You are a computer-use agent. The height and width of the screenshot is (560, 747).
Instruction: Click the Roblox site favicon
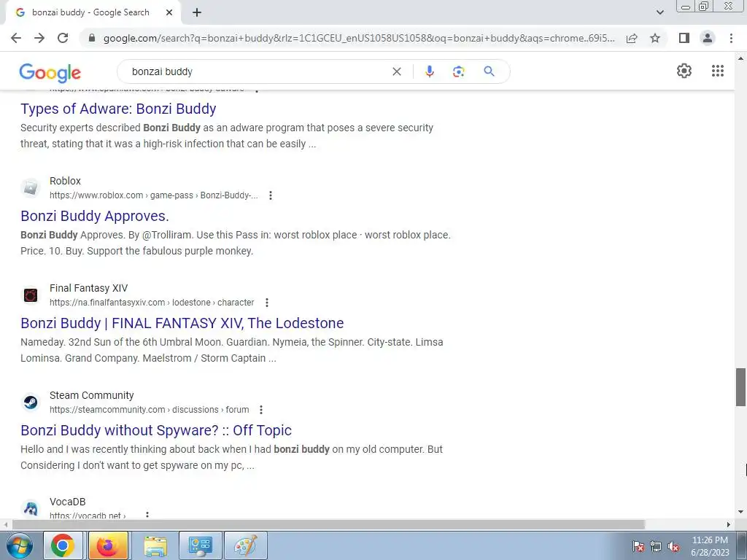(x=31, y=187)
